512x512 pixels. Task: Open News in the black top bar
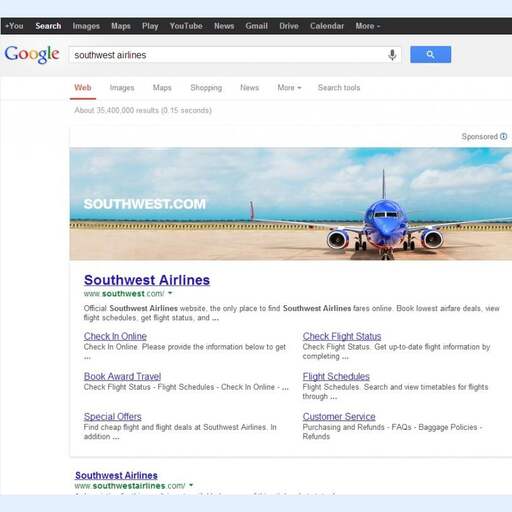pyautogui.click(x=224, y=26)
